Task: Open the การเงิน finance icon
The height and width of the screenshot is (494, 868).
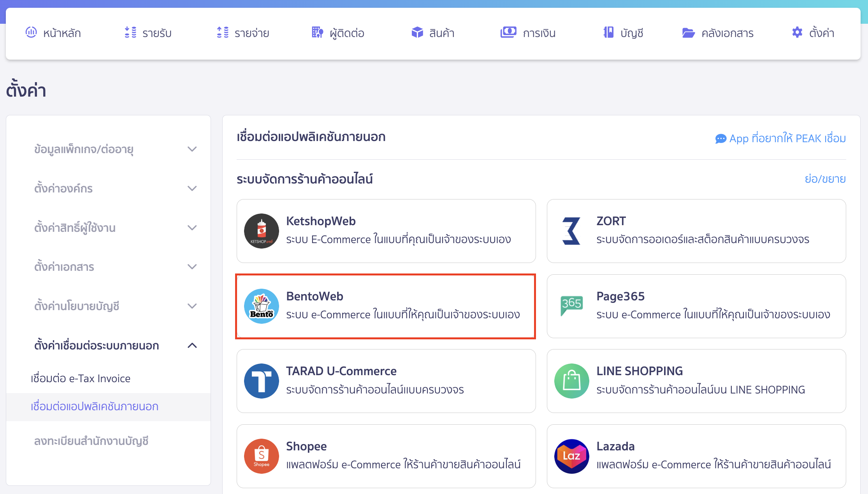Action: pos(508,33)
